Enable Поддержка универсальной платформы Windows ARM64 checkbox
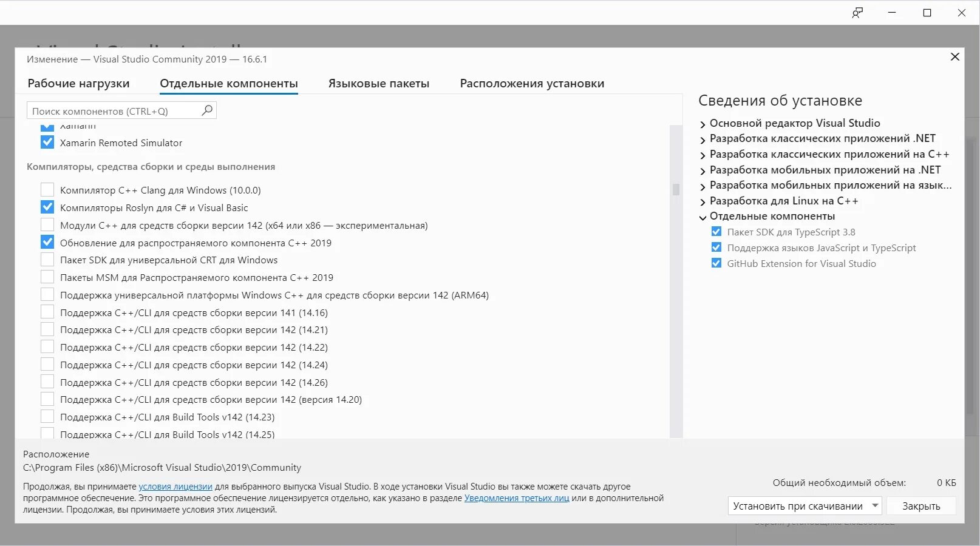Image resolution: width=980 pixels, height=546 pixels. tap(47, 295)
